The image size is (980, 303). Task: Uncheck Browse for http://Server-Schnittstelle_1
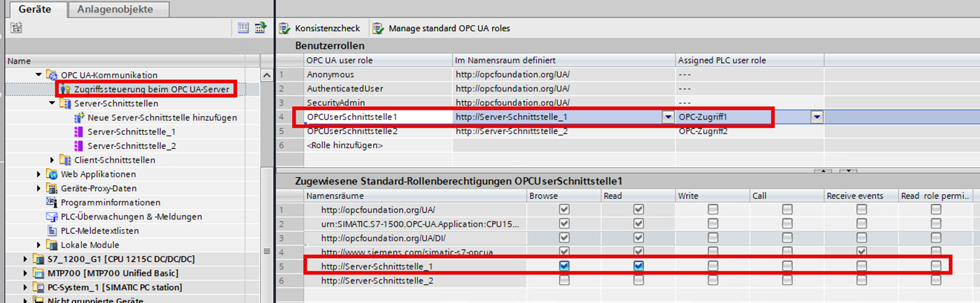(564, 266)
